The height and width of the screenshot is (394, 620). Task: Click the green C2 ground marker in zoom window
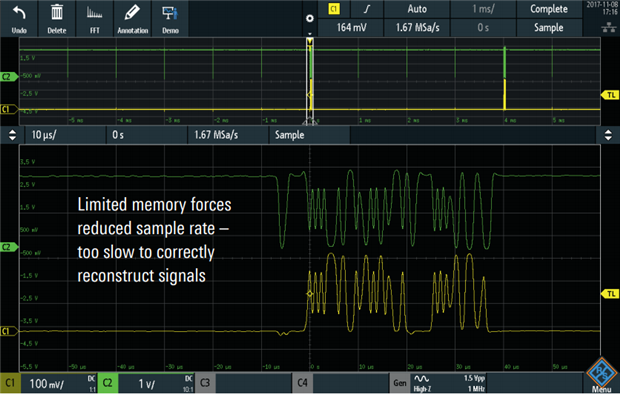(9, 247)
